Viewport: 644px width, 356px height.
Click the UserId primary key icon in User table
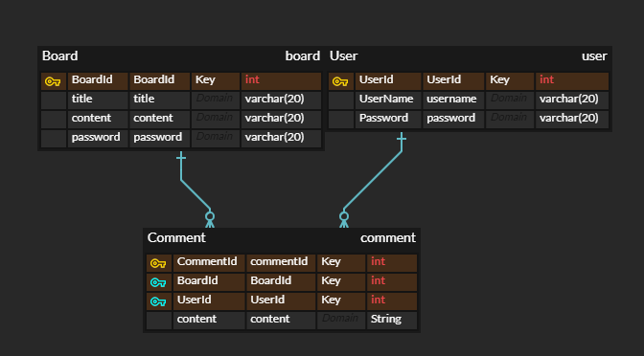tap(340, 81)
